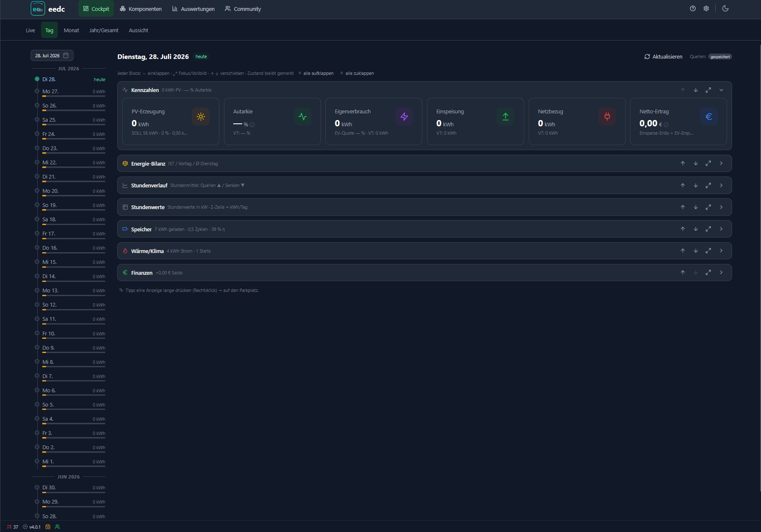Move the Energie-Bilanz block down

pos(696,164)
